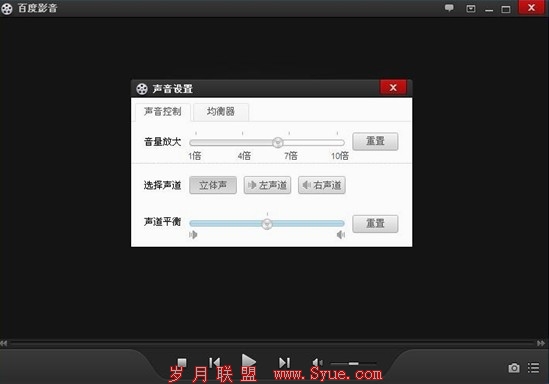
Task: Switch to the 声音控制 tab
Action: 162,112
